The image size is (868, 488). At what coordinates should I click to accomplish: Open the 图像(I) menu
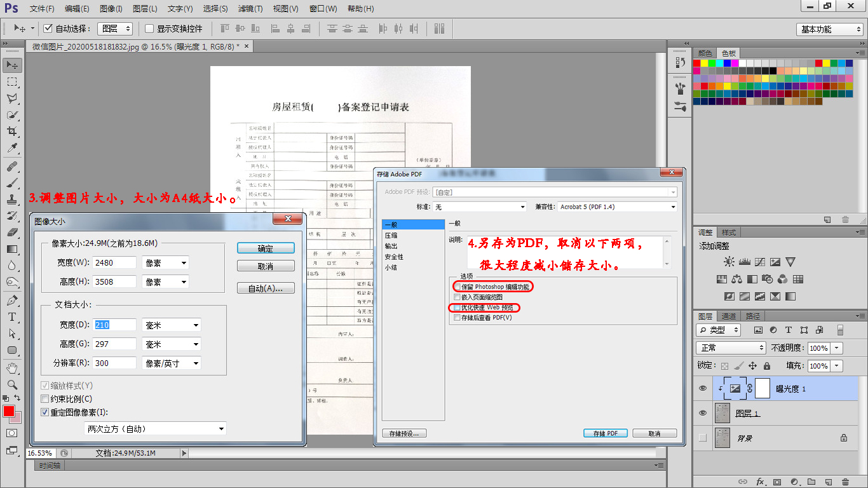(x=111, y=9)
